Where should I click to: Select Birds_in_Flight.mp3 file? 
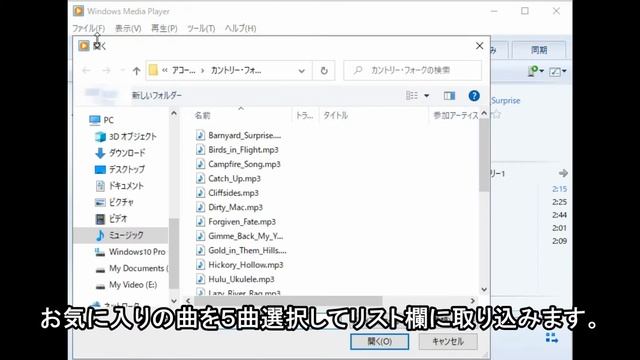point(238,150)
